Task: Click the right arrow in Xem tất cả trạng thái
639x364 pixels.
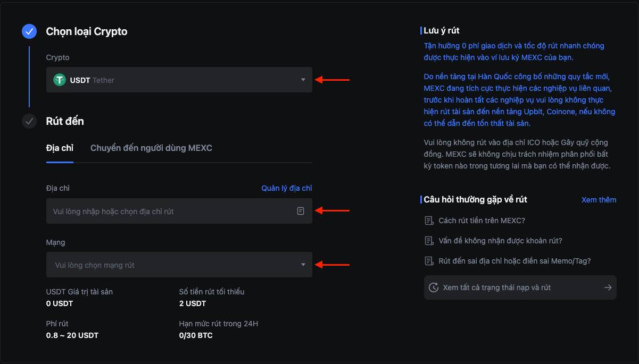Action: click(x=608, y=287)
